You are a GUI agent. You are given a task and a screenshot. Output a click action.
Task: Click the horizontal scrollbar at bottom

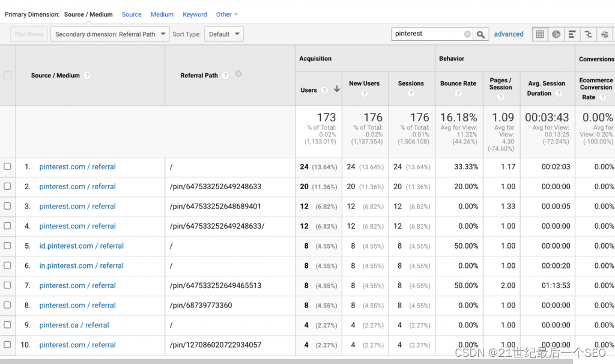coord(286,361)
